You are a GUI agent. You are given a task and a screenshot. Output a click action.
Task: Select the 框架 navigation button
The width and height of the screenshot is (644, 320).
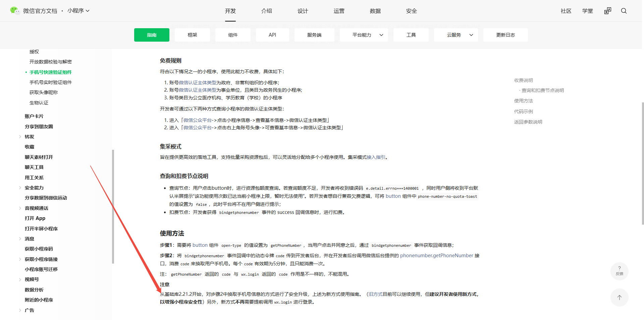[x=192, y=35]
